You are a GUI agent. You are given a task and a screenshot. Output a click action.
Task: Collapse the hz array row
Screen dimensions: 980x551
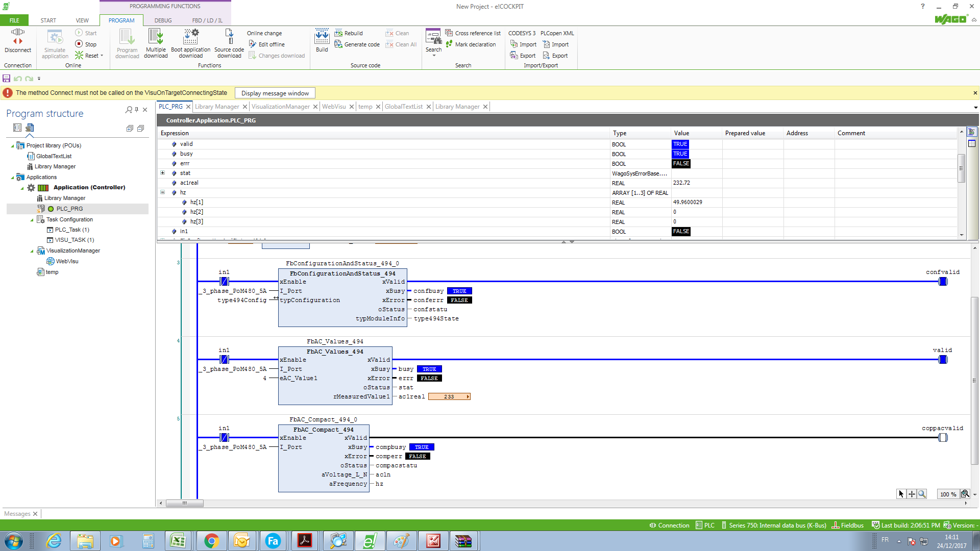(x=163, y=192)
